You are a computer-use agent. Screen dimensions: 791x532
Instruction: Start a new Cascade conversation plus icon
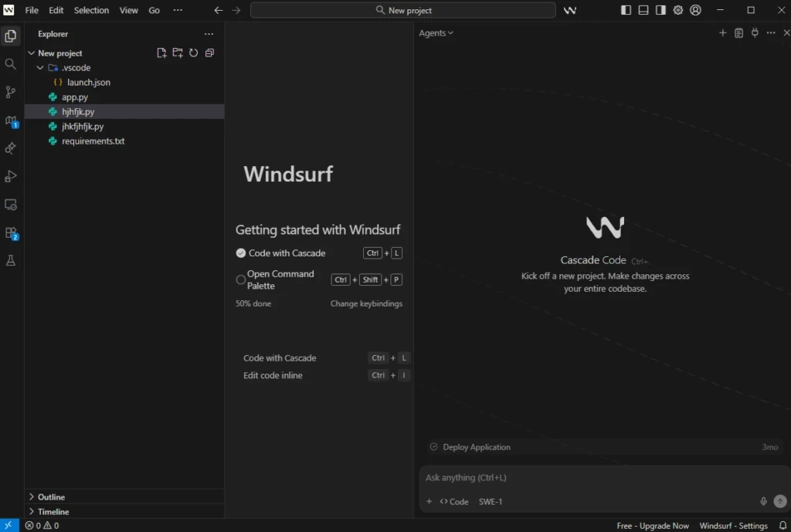click(x=722, y=32)
